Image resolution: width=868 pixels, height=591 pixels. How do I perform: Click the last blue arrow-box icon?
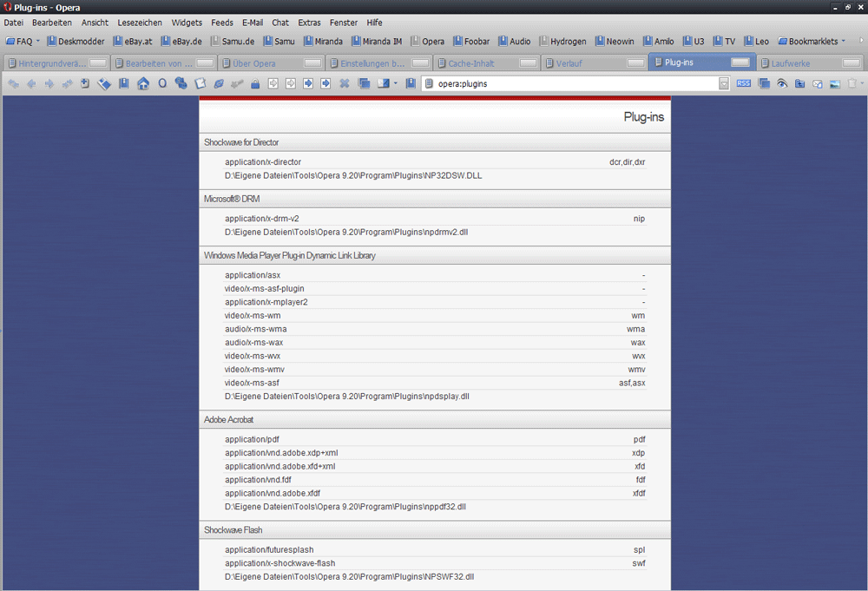pos(326,83)
